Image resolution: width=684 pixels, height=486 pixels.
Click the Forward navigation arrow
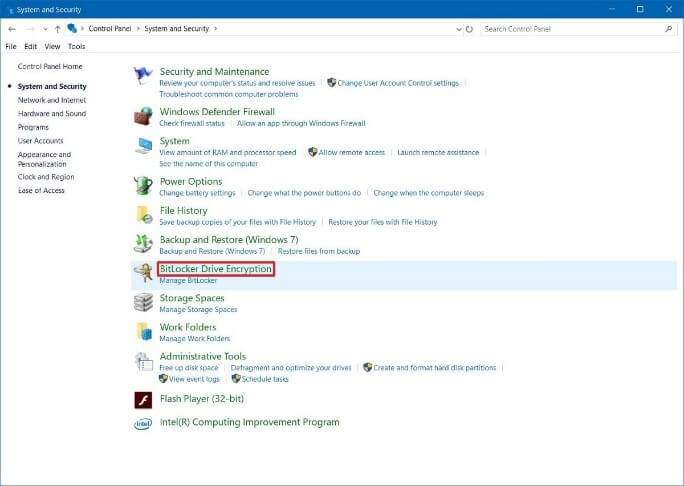(30, 29)
